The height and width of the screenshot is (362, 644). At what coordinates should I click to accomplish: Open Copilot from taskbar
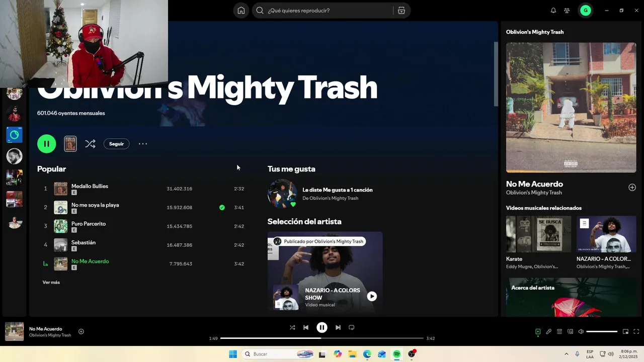tap(338, 354)
